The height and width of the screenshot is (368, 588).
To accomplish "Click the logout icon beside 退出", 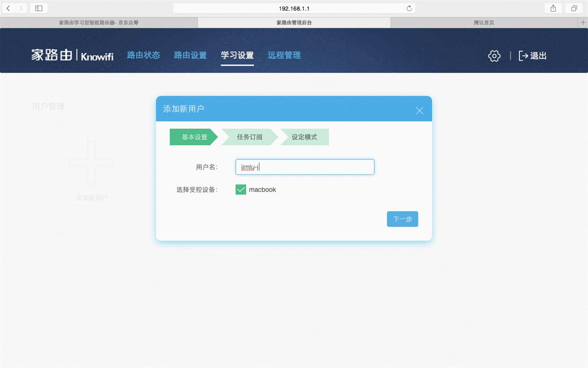I will pyautogui.click(x=522, y=56).
